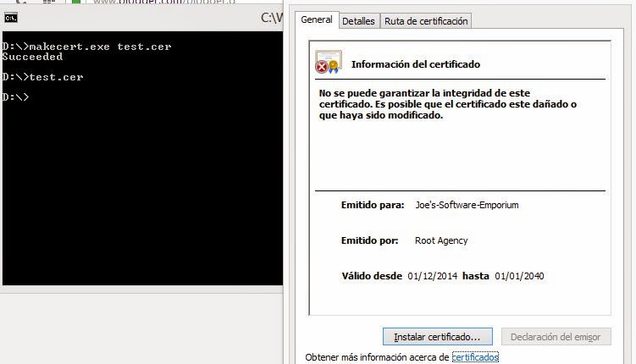Viewport: 636px width, 364px height.
Task: Click the Emitido para label
Action: tap(373, 205)
